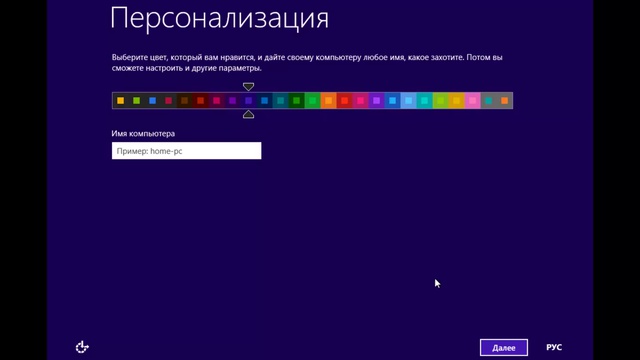
Task: Select the golden yellow background swatch
Action: point(456,100)
